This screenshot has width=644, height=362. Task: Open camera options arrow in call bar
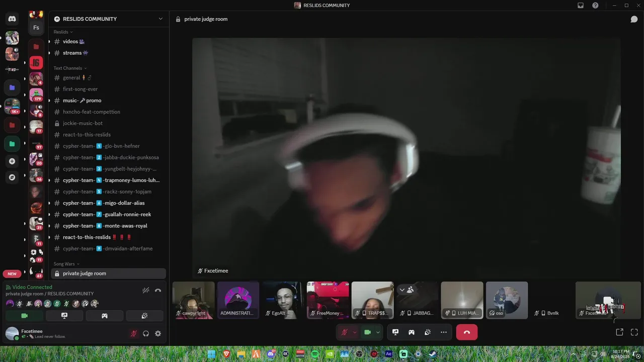[378, 332]
